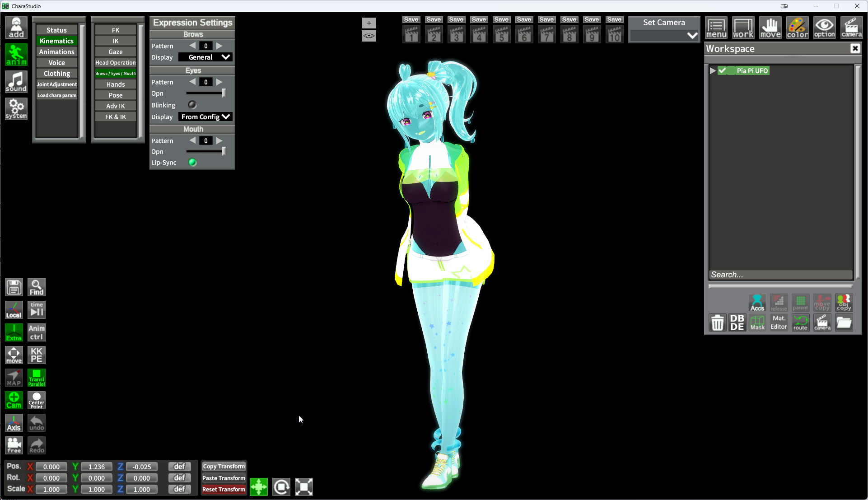Open the add character menu icon
Screen dimensions: 868x500
16,28
